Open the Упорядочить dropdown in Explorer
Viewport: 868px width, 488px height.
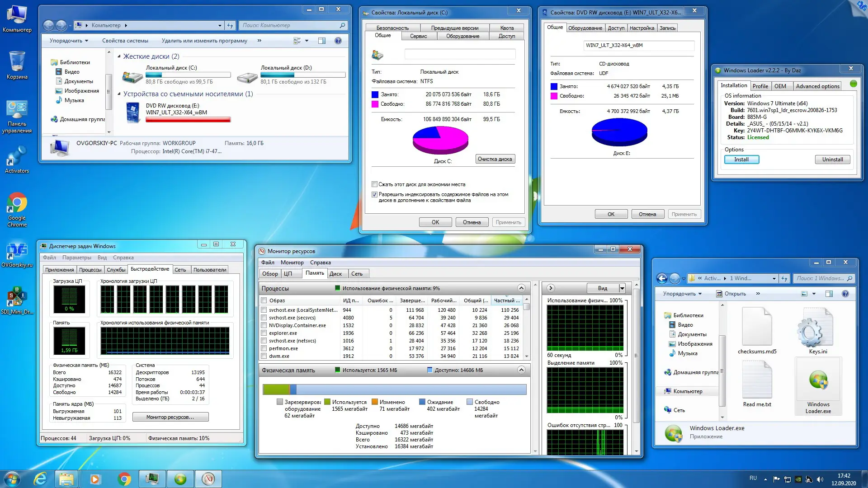(683, 294)
